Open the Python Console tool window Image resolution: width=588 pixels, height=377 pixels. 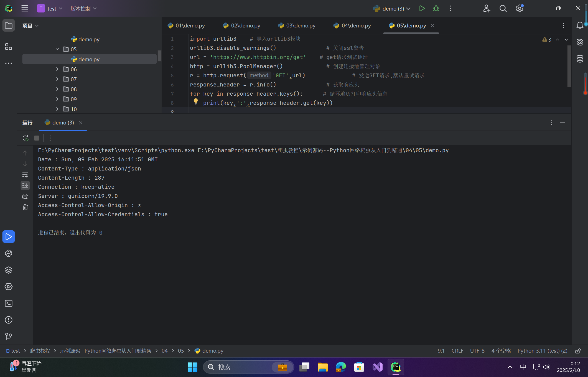[9, 253]
